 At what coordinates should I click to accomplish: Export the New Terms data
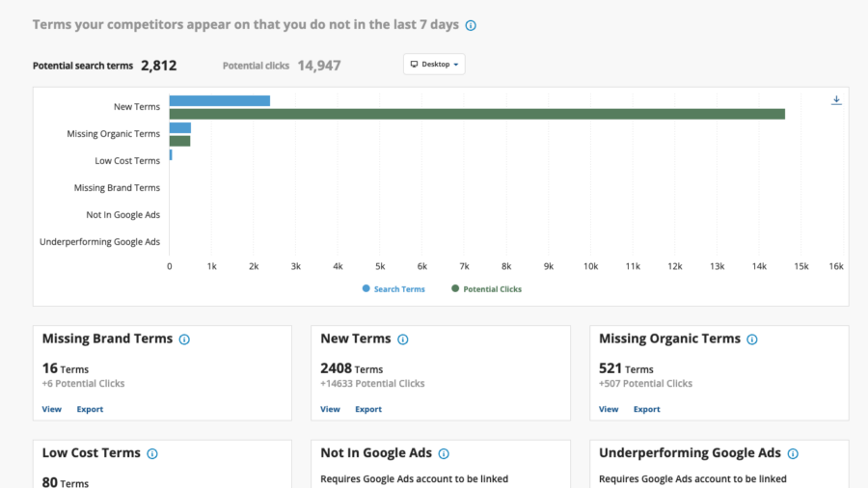coord(368,409)
